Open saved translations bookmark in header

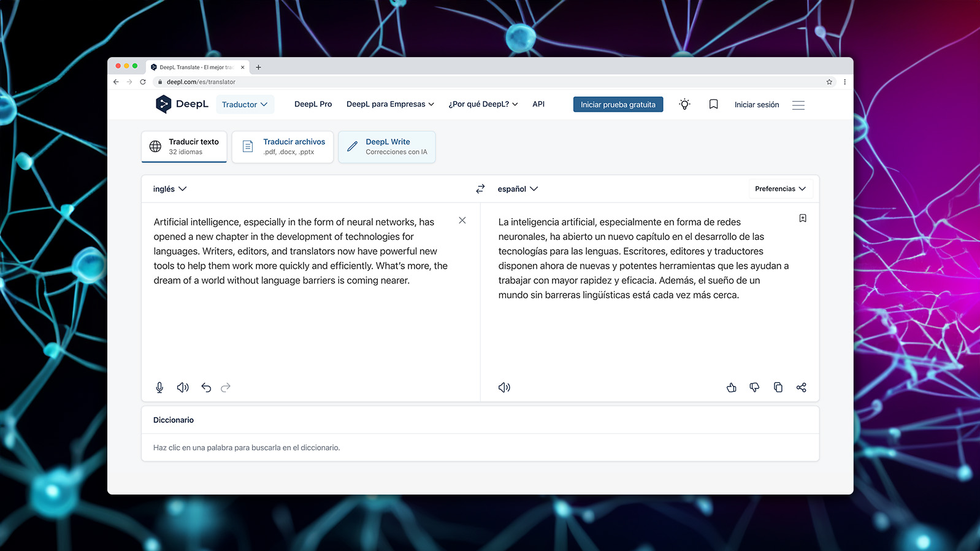[x=713, y=104]
